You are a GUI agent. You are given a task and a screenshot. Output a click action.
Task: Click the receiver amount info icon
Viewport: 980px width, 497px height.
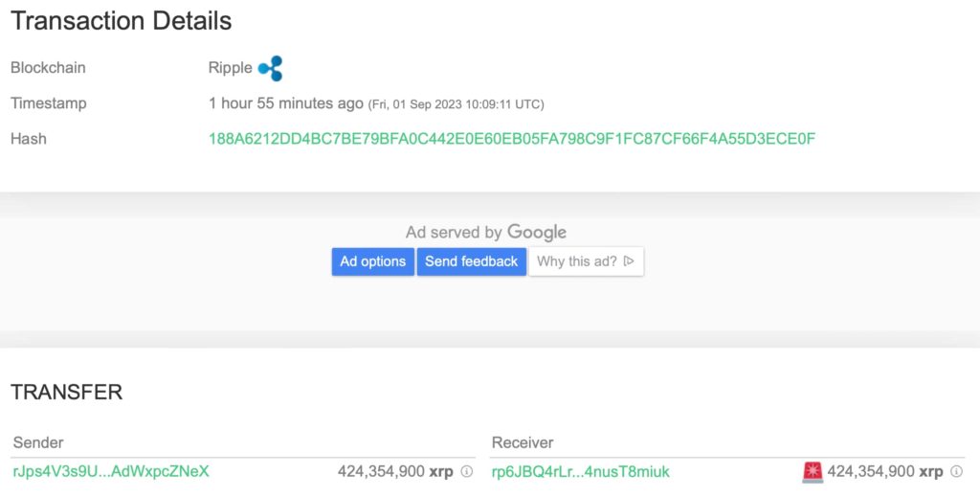pos(956,471)
